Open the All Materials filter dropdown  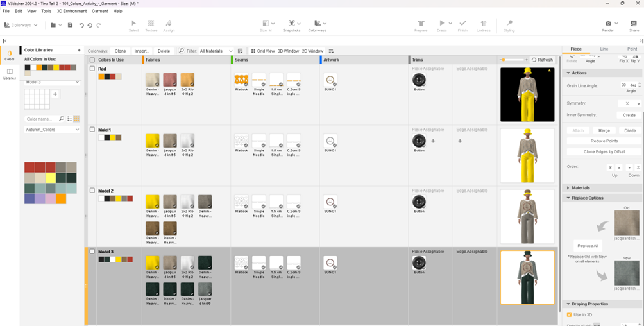tap(216, 51)
